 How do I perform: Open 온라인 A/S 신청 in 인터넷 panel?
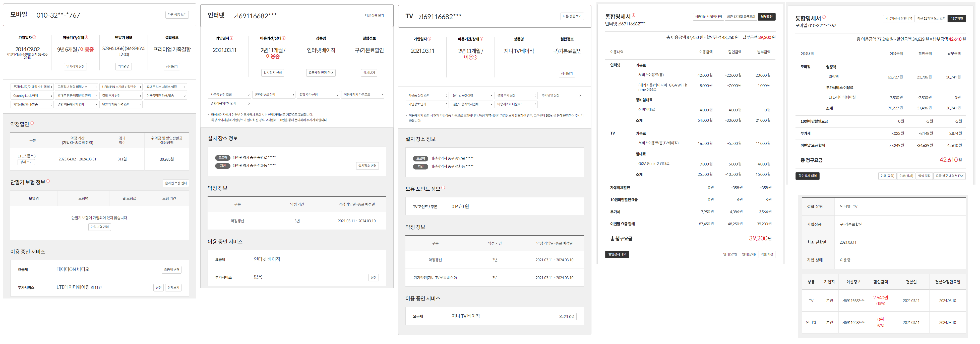274,95
